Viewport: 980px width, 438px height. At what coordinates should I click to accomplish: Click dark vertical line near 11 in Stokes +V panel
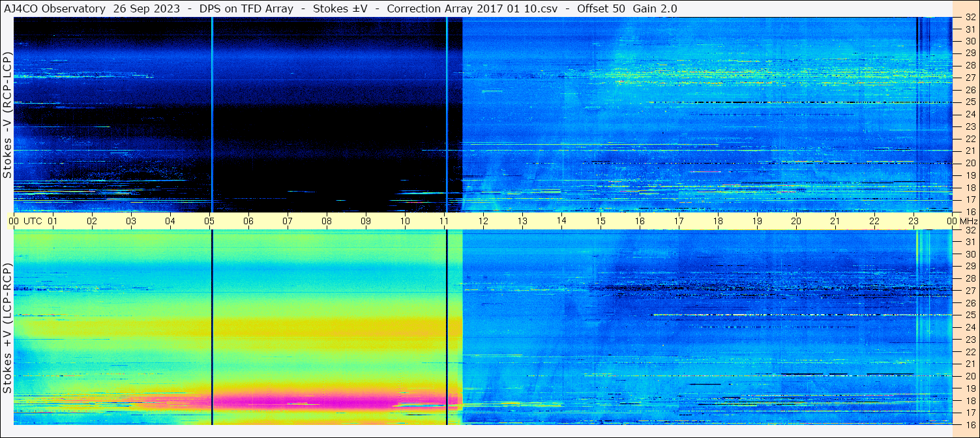click(447, 327)
